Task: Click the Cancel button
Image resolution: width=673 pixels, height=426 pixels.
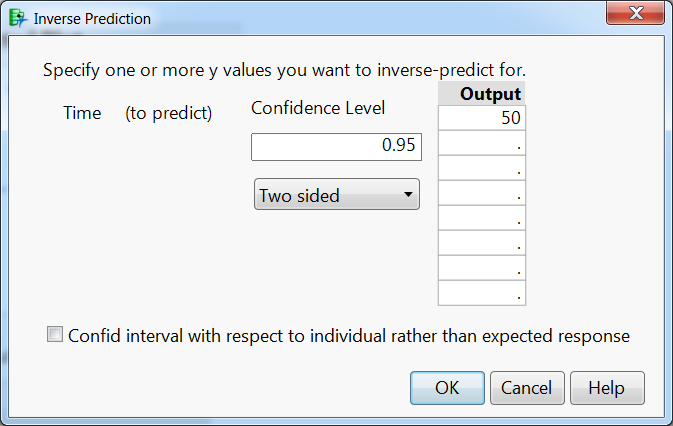Action: [x=527, y=388]
